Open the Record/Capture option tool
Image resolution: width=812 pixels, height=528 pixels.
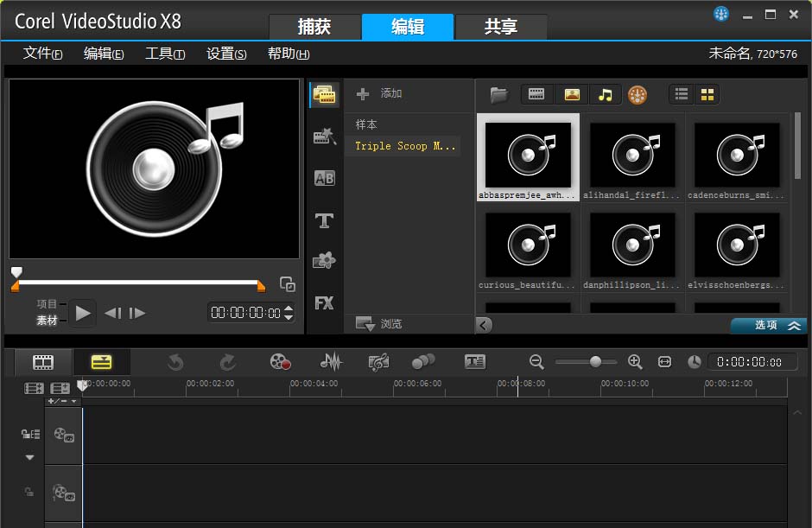[280, 362]
